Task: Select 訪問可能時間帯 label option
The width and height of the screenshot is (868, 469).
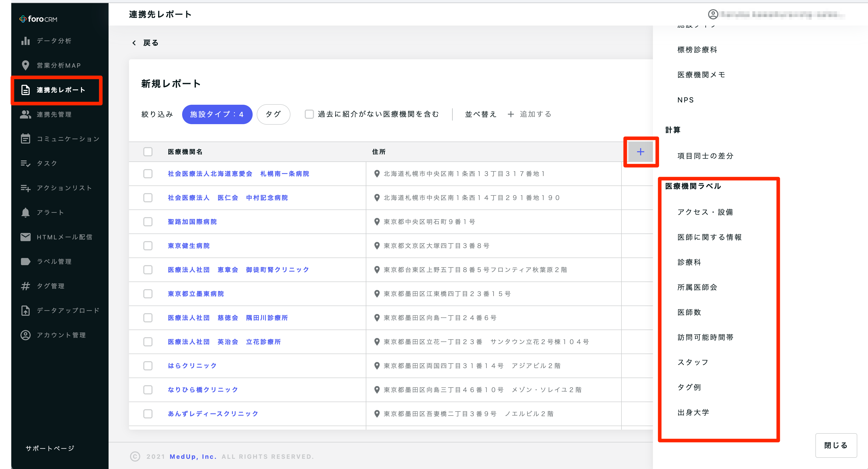Action: point(705,337)
